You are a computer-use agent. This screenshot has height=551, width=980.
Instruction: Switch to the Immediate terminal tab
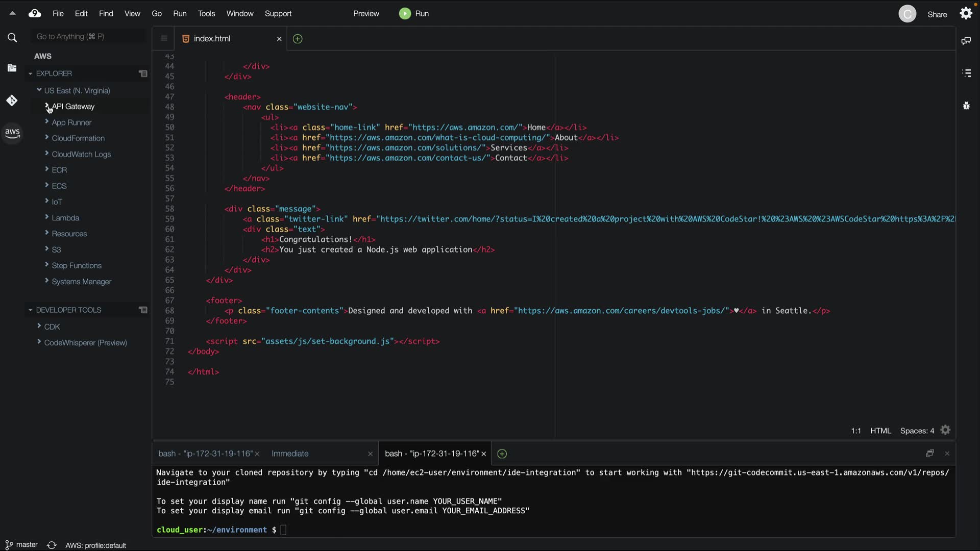(x=290, y=454)
